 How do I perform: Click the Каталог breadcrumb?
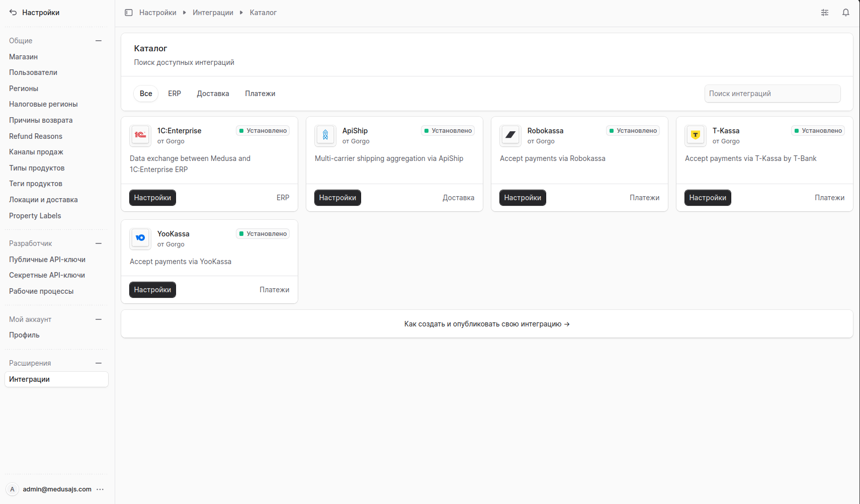click(x=263, y=13)
